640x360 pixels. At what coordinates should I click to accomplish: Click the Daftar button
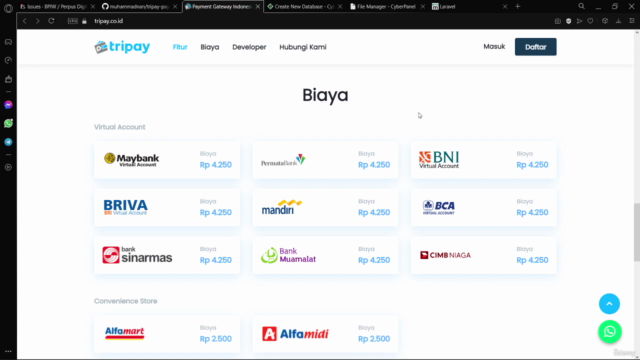[536, 47]
